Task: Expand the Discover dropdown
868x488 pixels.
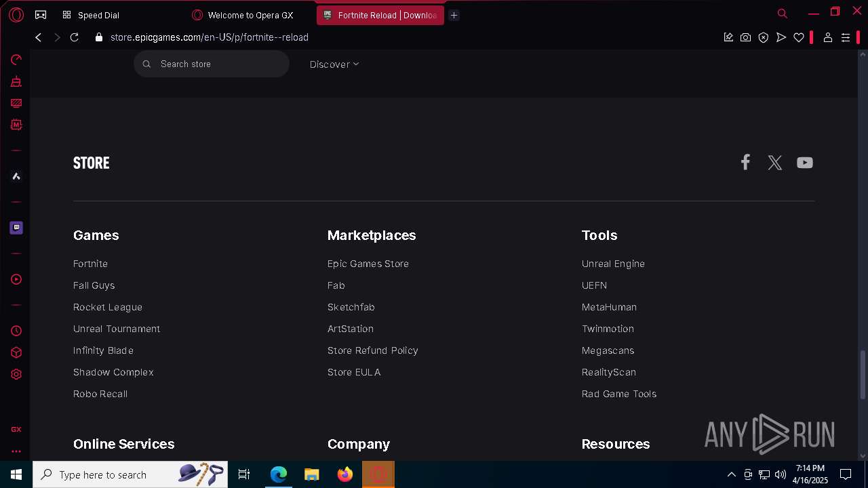Action: tap(334, 64)
